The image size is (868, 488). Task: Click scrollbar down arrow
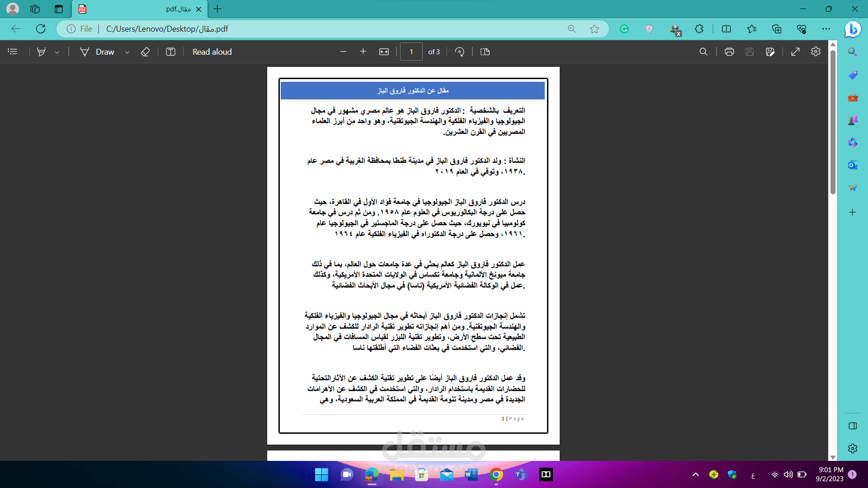[x=833, y=457]
